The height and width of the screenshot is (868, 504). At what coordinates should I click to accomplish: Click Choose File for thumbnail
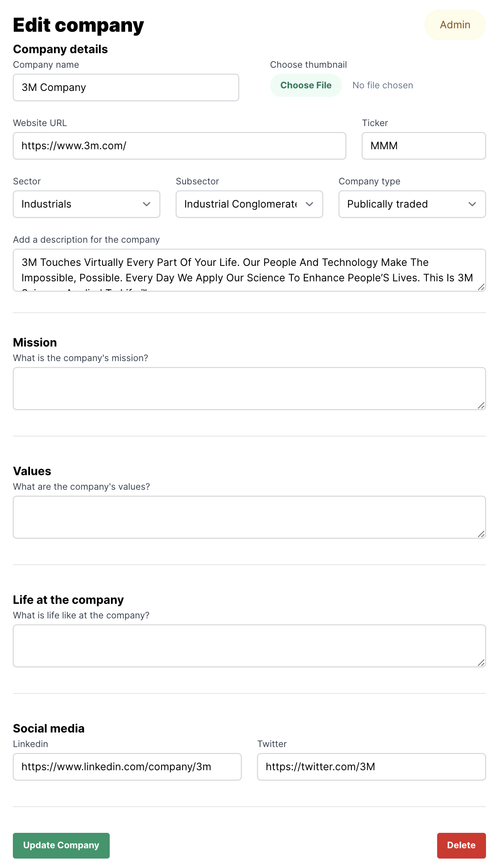pyautogui.click(x=306, y=85)
